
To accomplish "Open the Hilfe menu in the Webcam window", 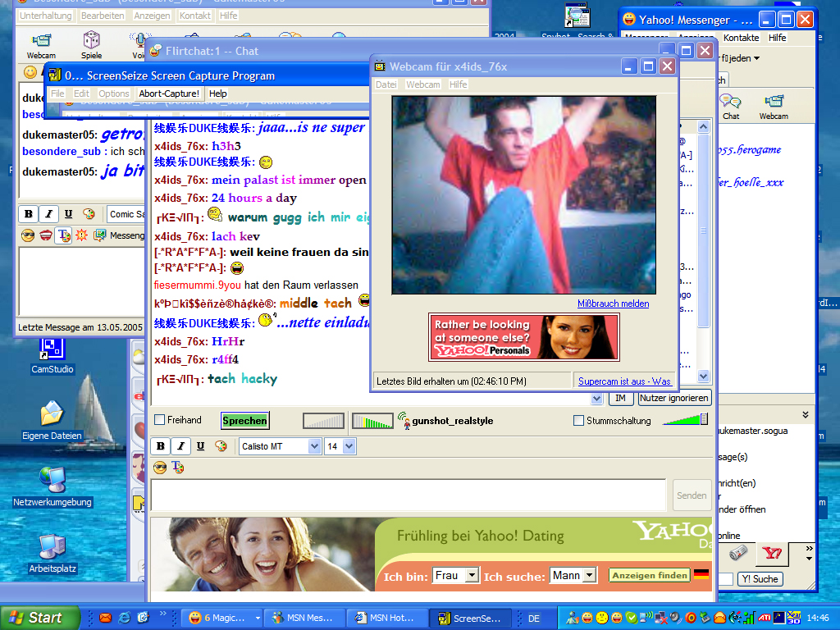I will (x=458, y=84).
